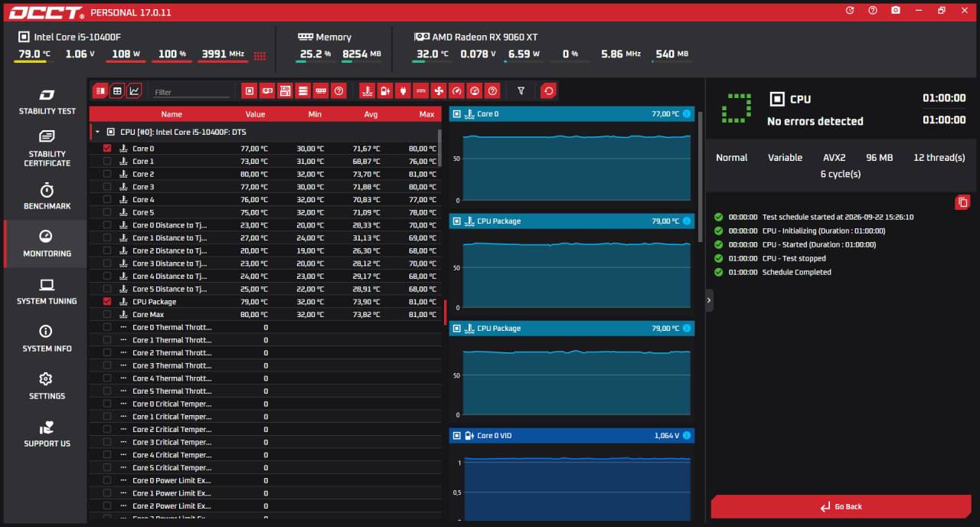
Task: Click the sensor table vertical scrollbar
Action: point(439,148)
